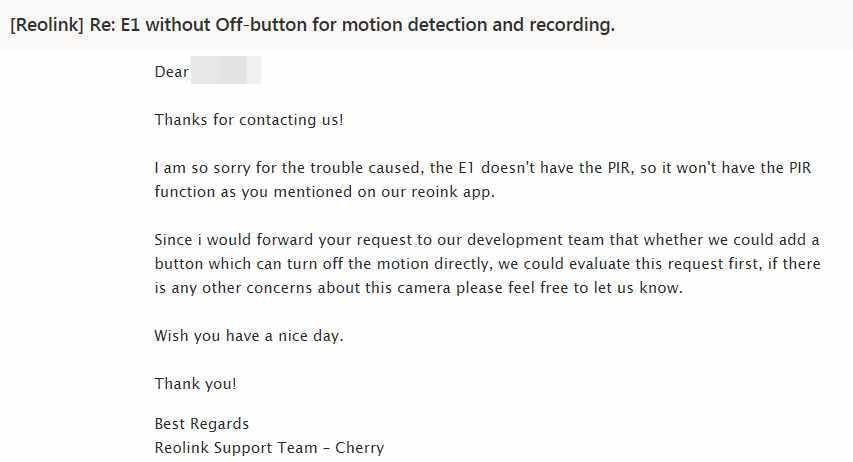This screenshot has width=853, height=462.
Task: Click the line starting "I am so sorry"
Action: (483, 168)
